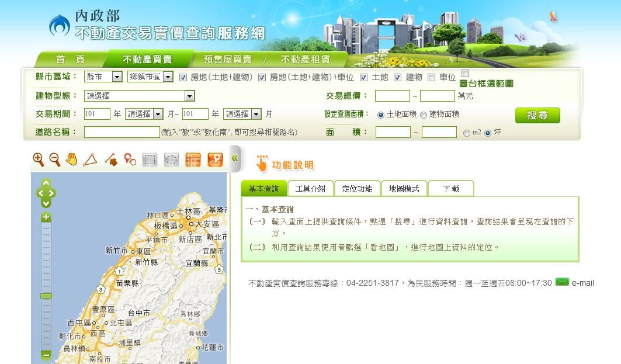Switch to the 預售屋買賣 tab
Image resolution: width=621 pixels, height=364 pixels.
227,59
